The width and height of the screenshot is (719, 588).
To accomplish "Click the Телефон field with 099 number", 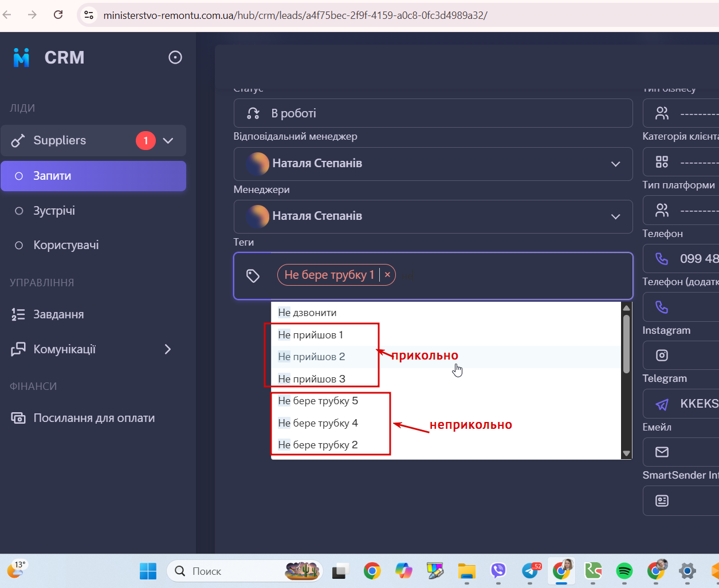I will [x=681, y=259].
